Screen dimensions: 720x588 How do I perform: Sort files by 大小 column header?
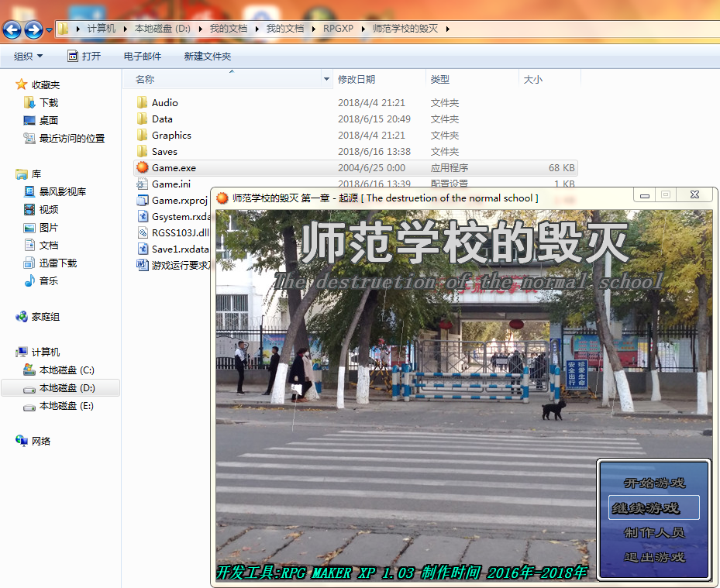[549, 80]
